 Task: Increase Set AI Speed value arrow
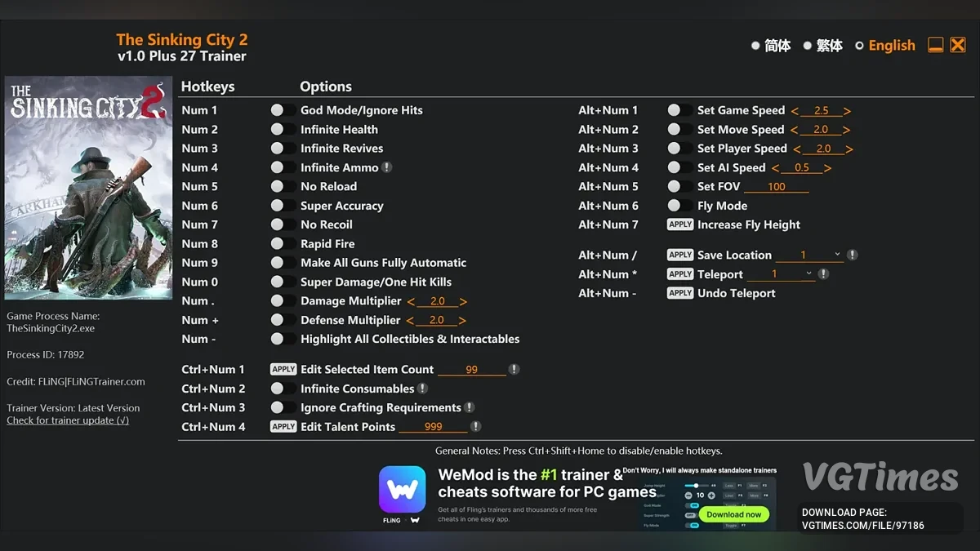point(828,167)
